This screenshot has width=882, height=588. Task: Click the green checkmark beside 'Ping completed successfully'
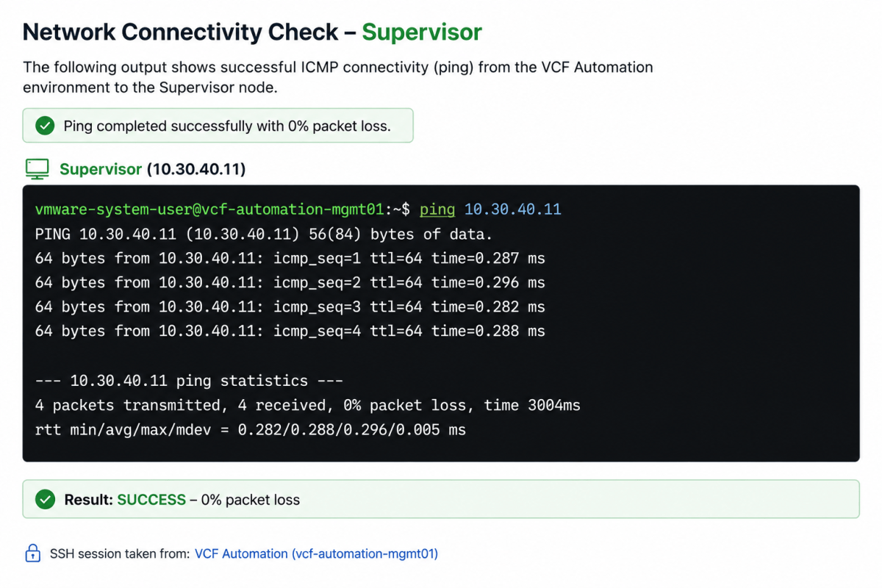click(45, 126)
